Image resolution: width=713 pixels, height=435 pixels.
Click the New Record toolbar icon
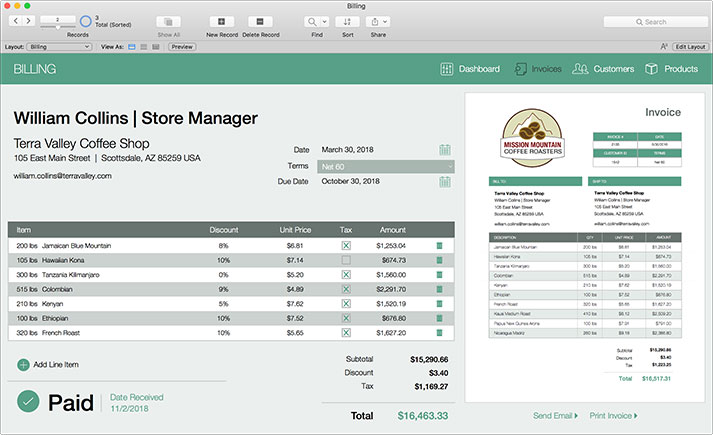221,21
